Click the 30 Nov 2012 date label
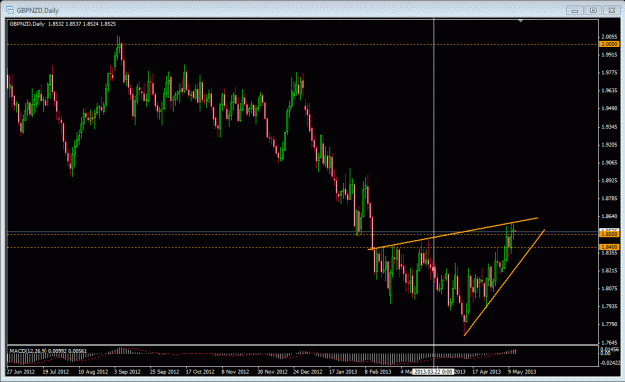625x382 pixels. coord(272,372)
